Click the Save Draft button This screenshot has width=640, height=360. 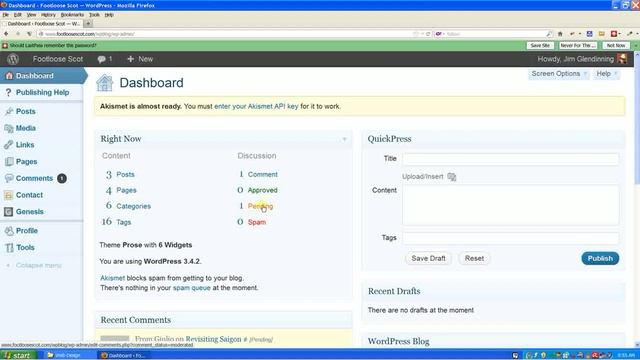428,258
